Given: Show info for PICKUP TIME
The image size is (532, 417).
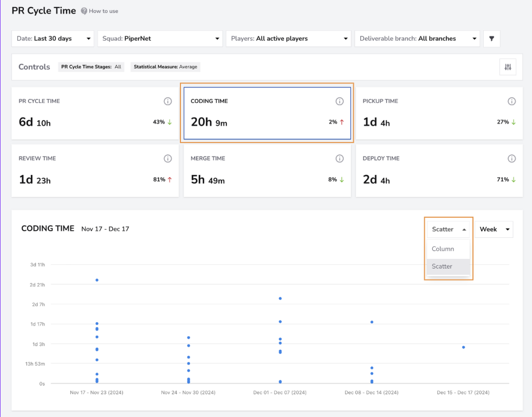Looking at the screenshot, I should (511, 101).
